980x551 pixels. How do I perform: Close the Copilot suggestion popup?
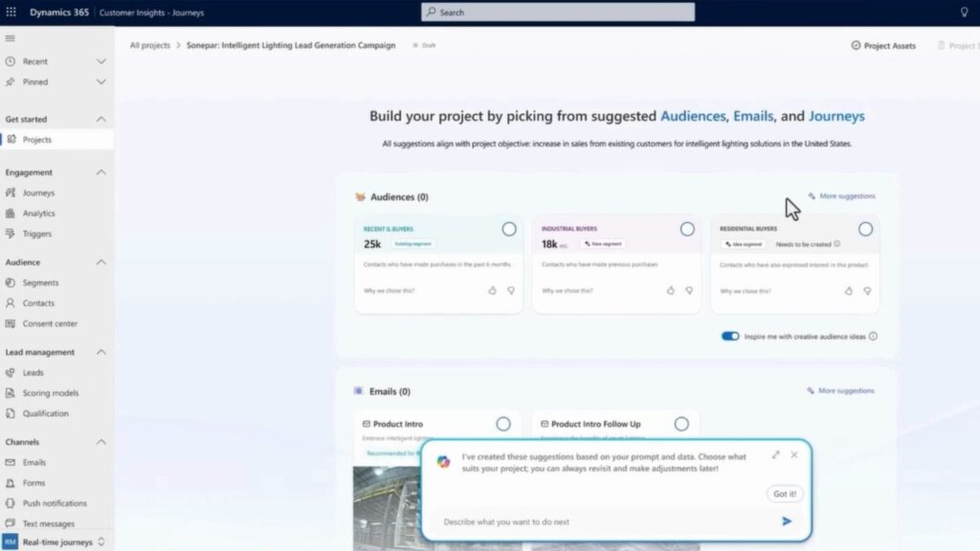[794, 455]
